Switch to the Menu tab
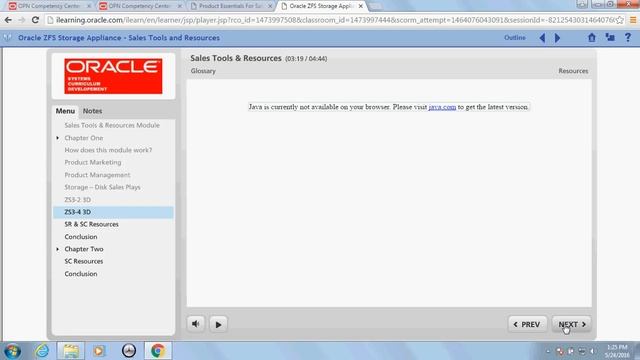 pyautogui.click(x=65, y=111)
